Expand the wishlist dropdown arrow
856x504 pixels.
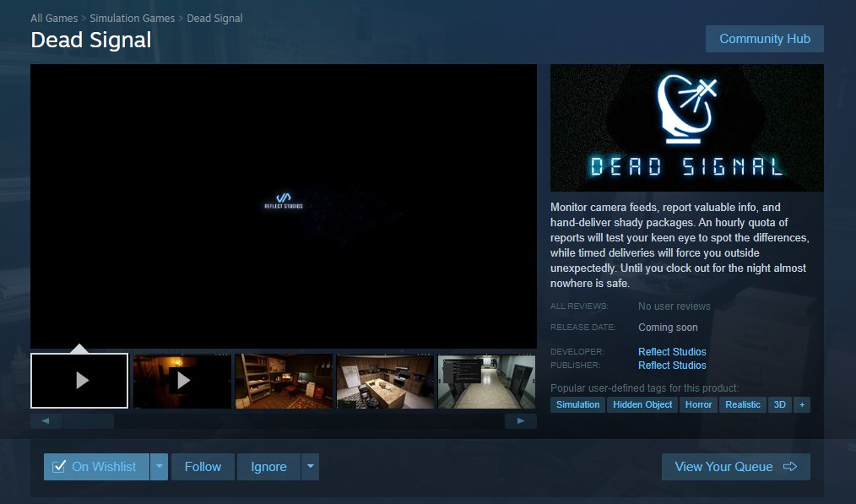pyautogui.click(x=159, y=467)
